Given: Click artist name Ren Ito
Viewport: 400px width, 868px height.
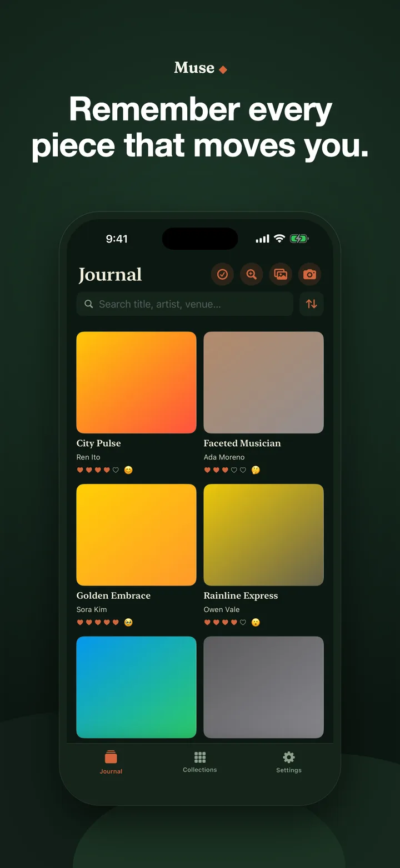Looking at the screenshot, I should coord(88,457).
